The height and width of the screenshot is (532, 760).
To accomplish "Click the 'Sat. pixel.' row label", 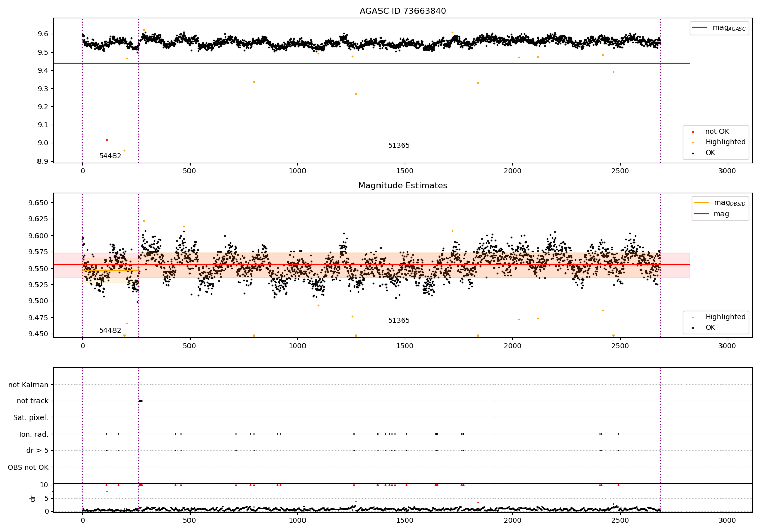I will click(31, 418).
